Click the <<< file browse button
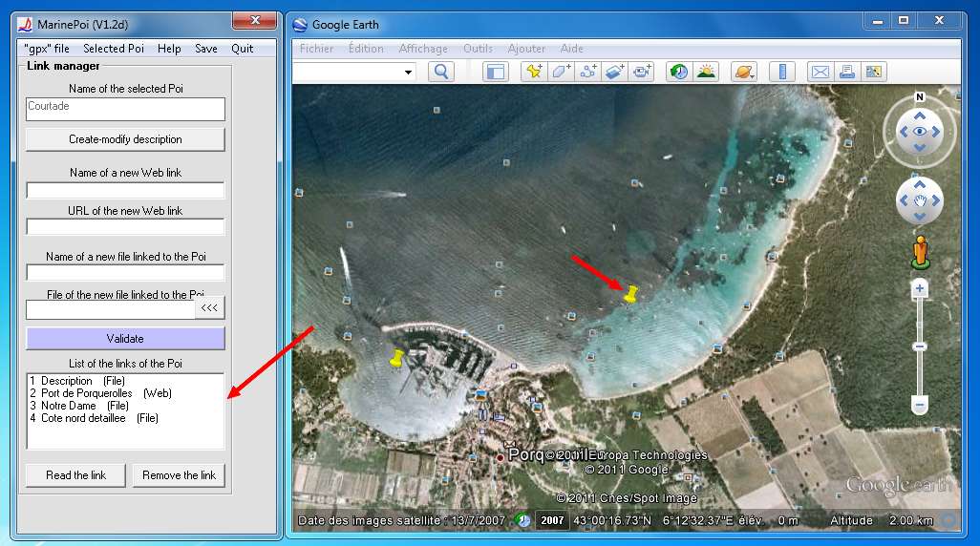This screenshot has width=980, height=546. (209, 308)
